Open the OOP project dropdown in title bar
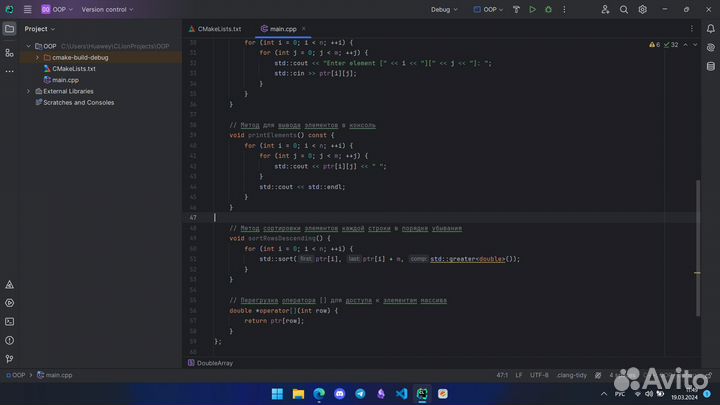Image resolution: width=720 pixels, height=405 pixels. (x=57, y=9)
